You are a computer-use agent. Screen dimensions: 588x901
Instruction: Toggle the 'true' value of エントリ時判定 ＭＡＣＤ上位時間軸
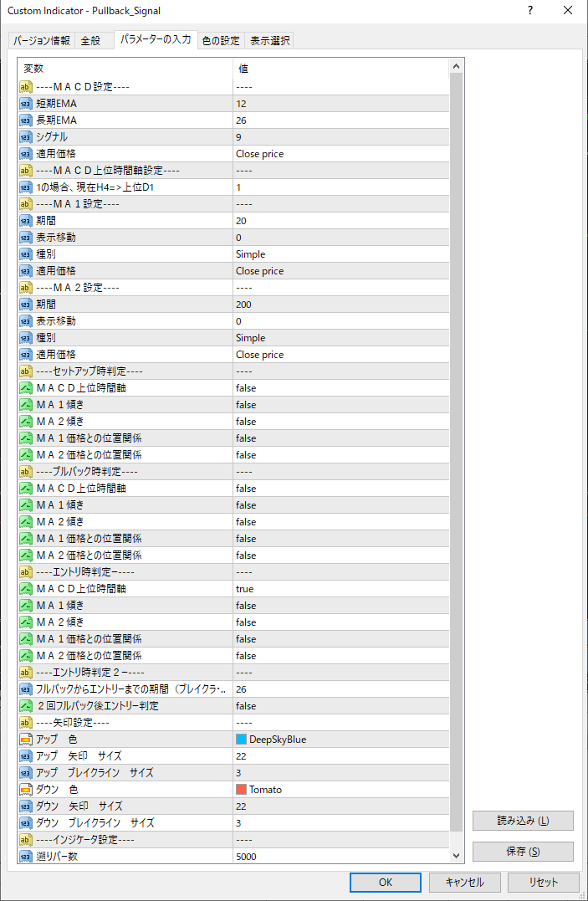[341, 589]
